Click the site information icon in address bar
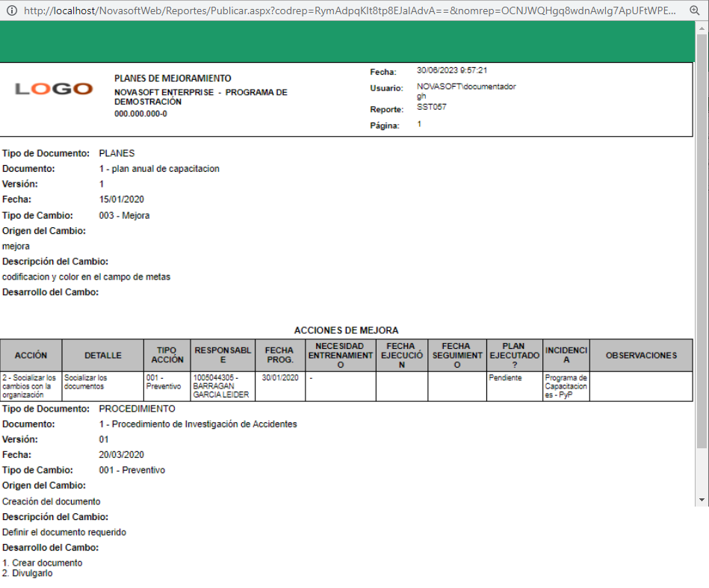Screen dimensions: 709x588 (x=12, y=10)
